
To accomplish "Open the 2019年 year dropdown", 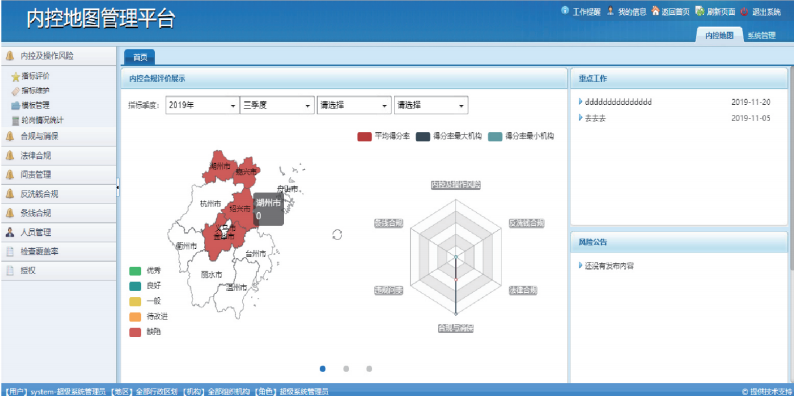I will pos(202,105).
